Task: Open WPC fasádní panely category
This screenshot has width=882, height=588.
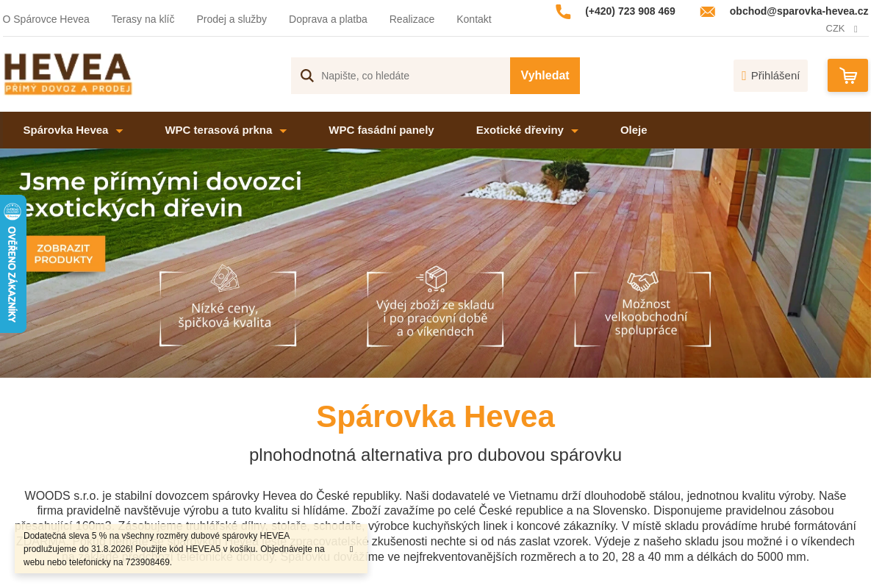Action: click(381, 130)
